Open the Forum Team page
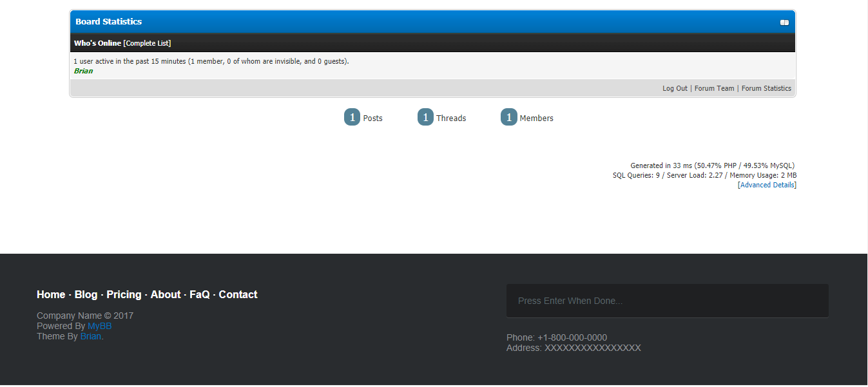This screenshot has width=868, height=387. pos(714,88)
